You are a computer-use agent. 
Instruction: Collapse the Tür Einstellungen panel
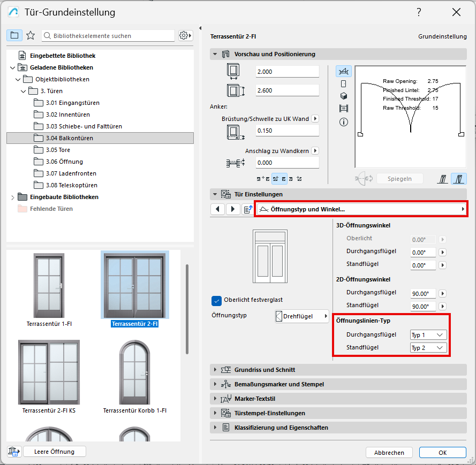(215, 194)
